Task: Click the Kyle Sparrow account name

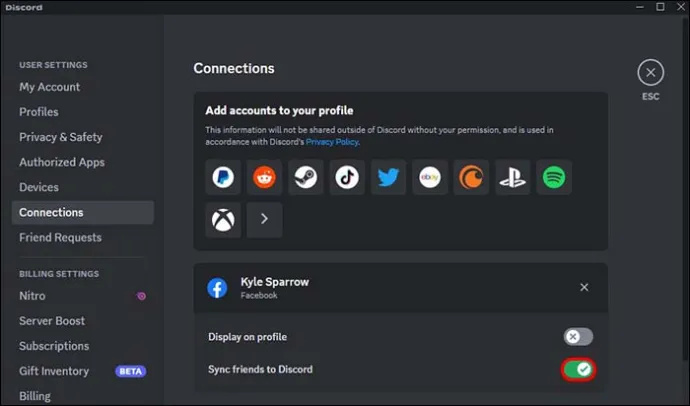Action: coord(275,282)
